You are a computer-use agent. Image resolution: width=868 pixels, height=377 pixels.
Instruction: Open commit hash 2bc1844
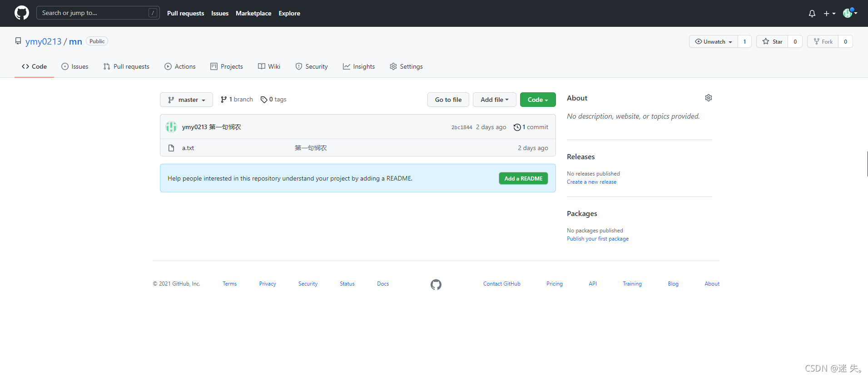pos(461,127)
